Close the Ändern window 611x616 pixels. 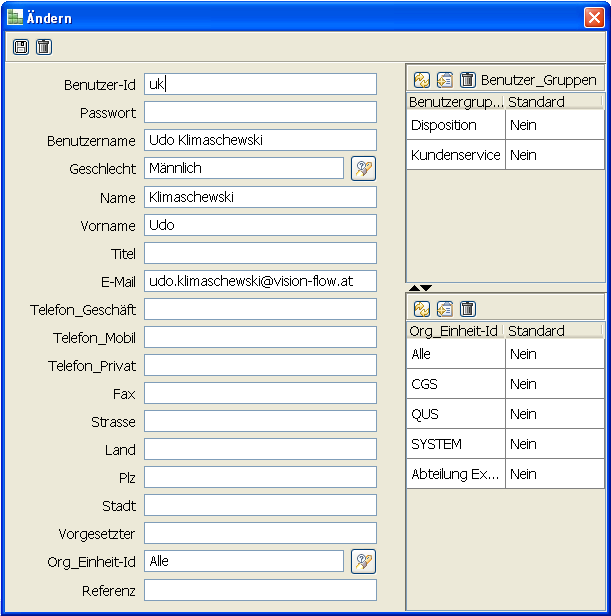pos(593,18)
